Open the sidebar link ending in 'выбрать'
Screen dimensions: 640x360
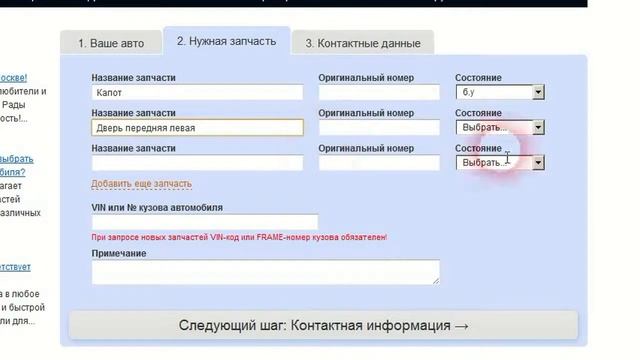tap(16, 159)
